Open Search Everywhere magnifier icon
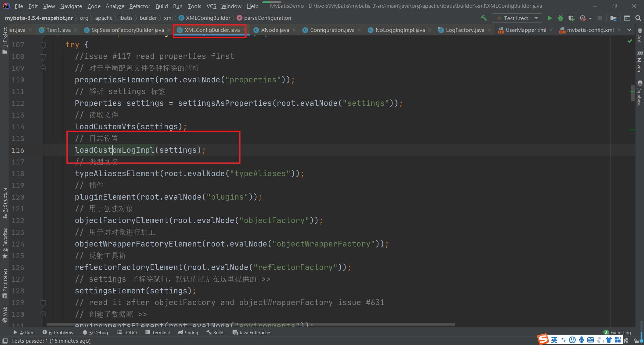 [638, 18]
